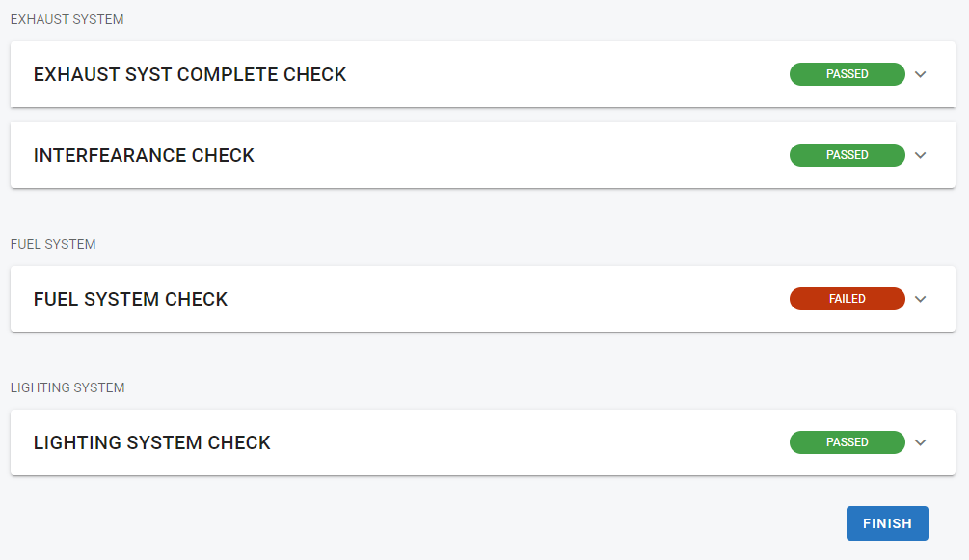Click PASSED badge on Exhaust Syst Complete Check
Viewport: 969px width, 560px height.
tap(847, 74)
